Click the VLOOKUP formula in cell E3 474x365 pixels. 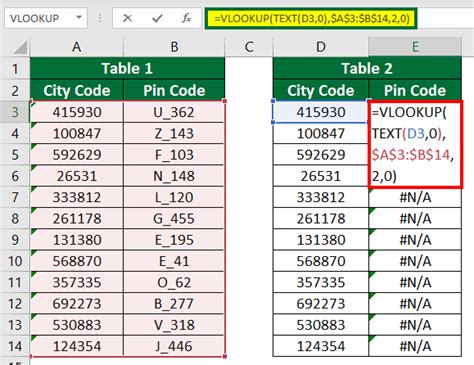pos(415,144)
